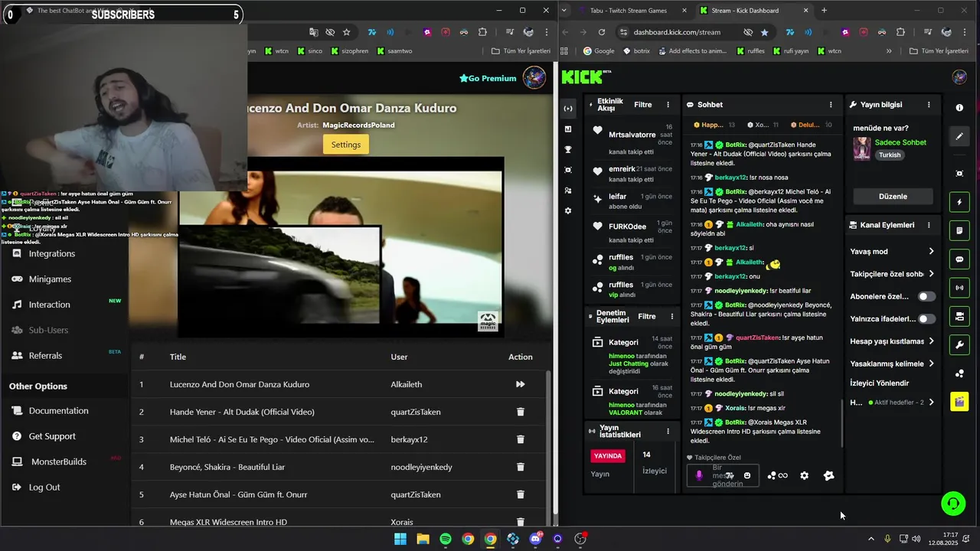Open Interaction in BotRix sidebar
The height and width of the screenshot is (551, 980).
50,305
